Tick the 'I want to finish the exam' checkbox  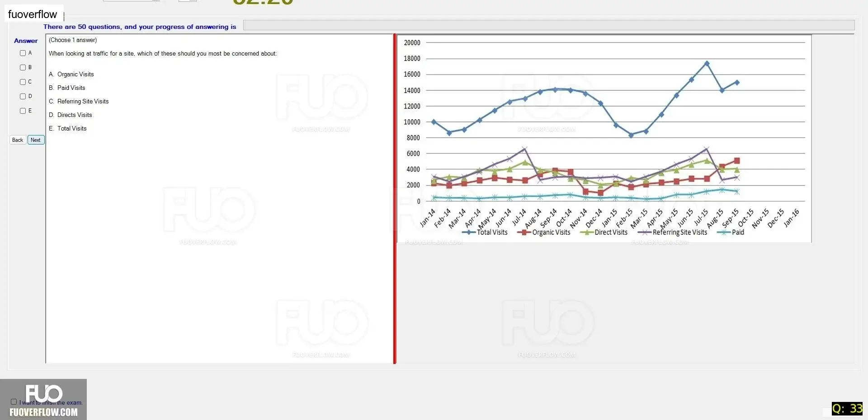coord(14,401)
